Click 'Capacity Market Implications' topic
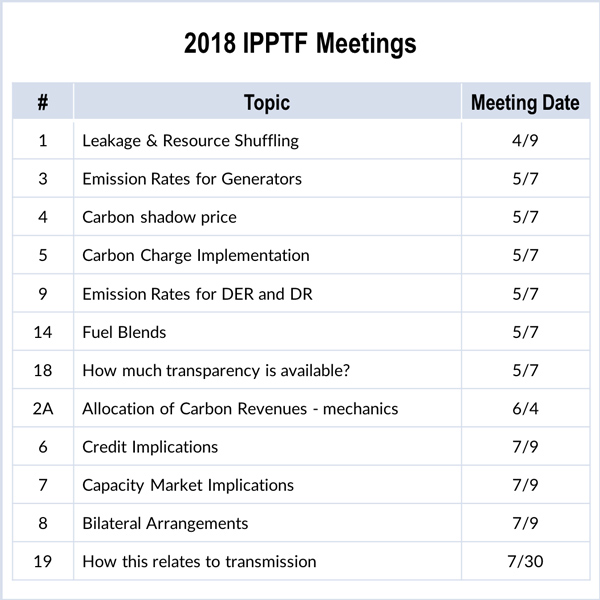 (188, 485)
